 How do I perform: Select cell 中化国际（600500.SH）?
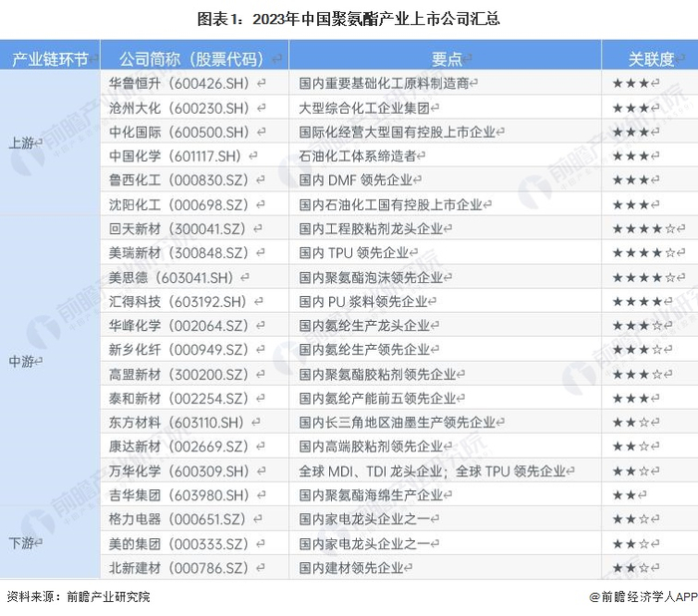(194, 132)
